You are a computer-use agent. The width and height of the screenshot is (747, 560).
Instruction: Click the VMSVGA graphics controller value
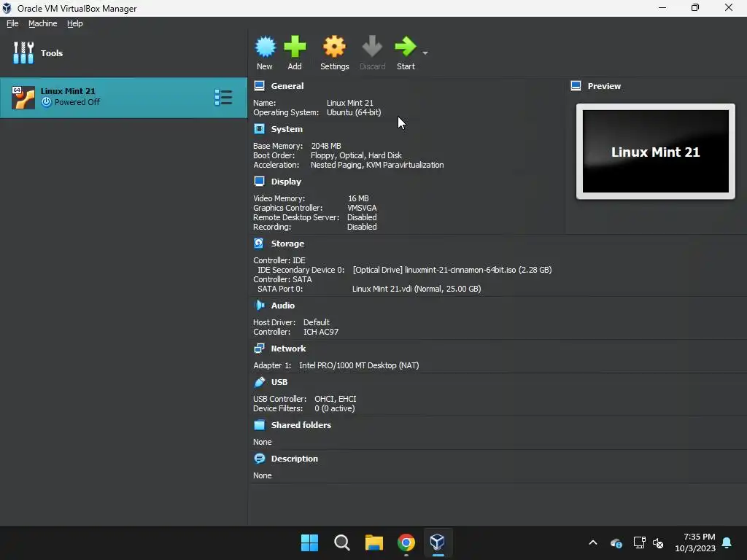[x=362, y=208]
